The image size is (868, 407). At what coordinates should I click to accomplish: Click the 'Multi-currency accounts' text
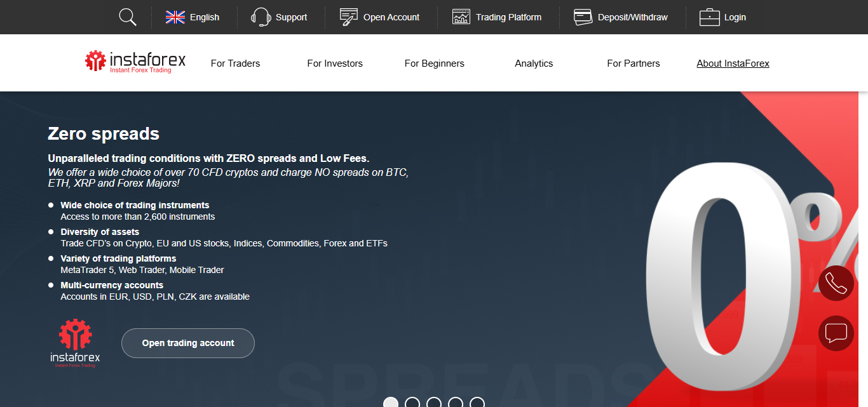click(112, 285)
